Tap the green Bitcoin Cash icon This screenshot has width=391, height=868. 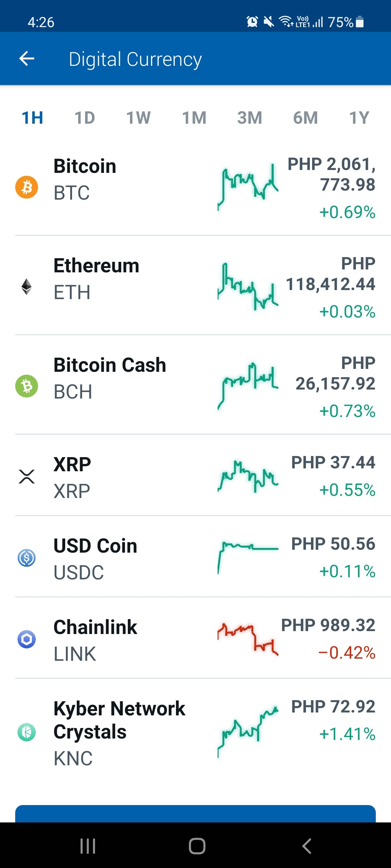[x=26, y=386]
